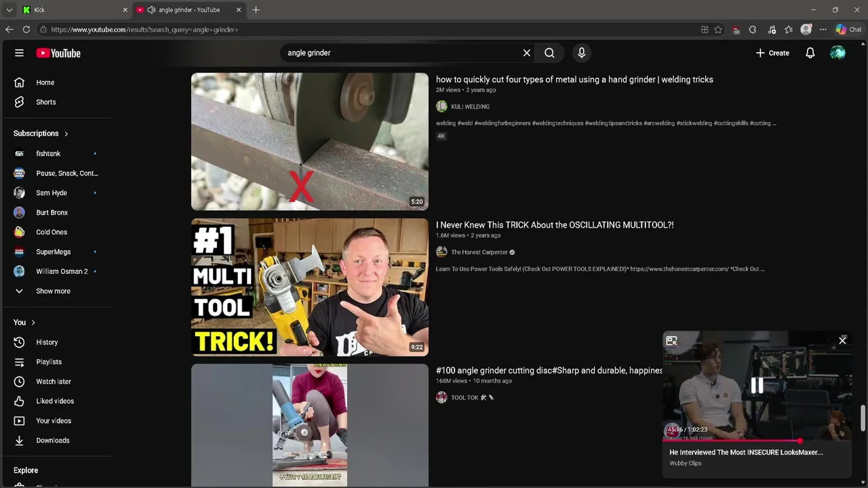Start voice search with microphone icon
Screen dimensions: 868x488
[x=581, y=53]
